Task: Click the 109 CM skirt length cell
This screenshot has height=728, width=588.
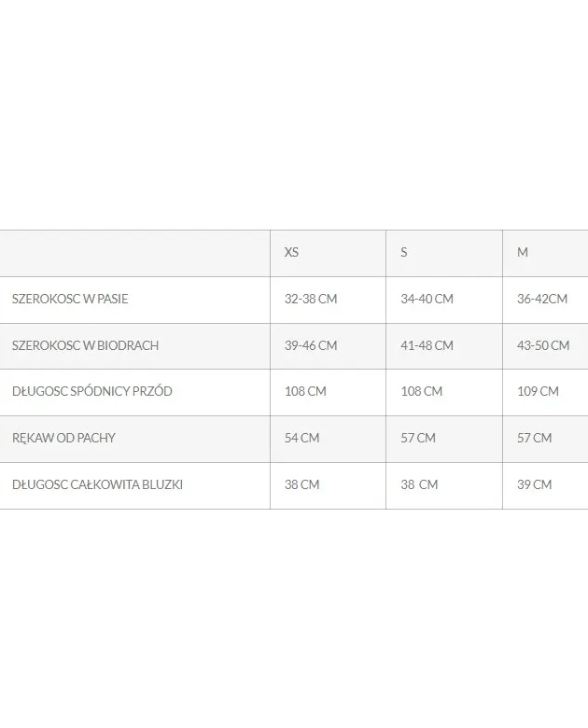Action: click(x=538, y=392)
